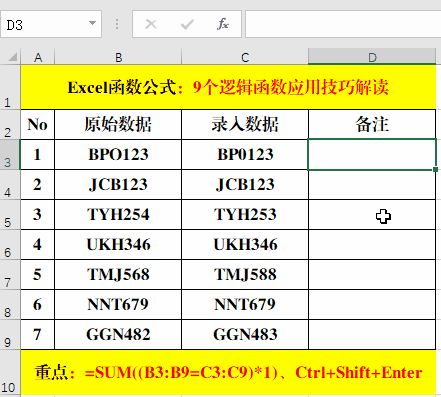441x397 pixels.
Task: Select cell containing TMJ588
Action: [245, 274]
